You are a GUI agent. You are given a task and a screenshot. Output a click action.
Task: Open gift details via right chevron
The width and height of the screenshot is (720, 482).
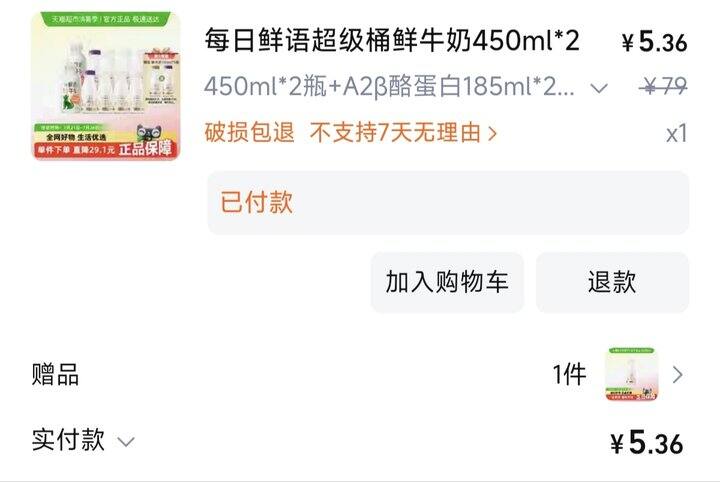[677, 375]
